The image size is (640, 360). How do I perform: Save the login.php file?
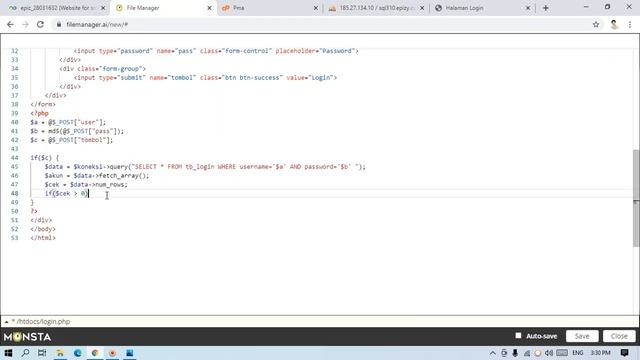tap(582, 336)
